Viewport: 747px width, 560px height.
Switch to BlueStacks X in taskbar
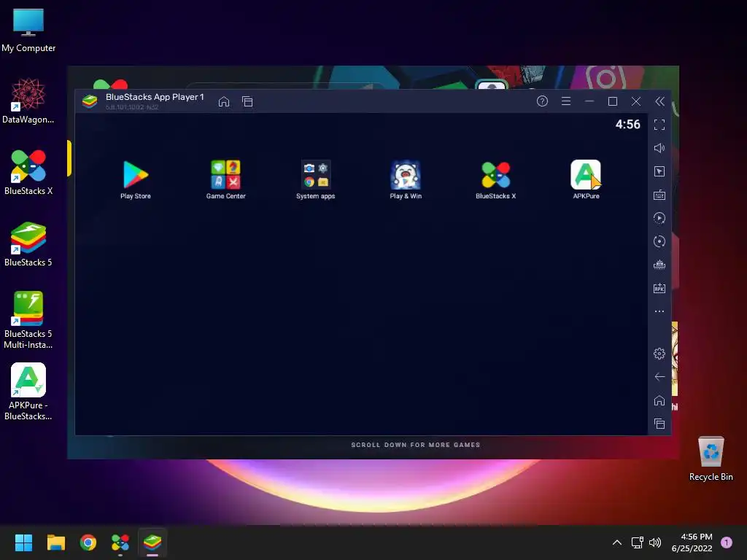point(120,542)
